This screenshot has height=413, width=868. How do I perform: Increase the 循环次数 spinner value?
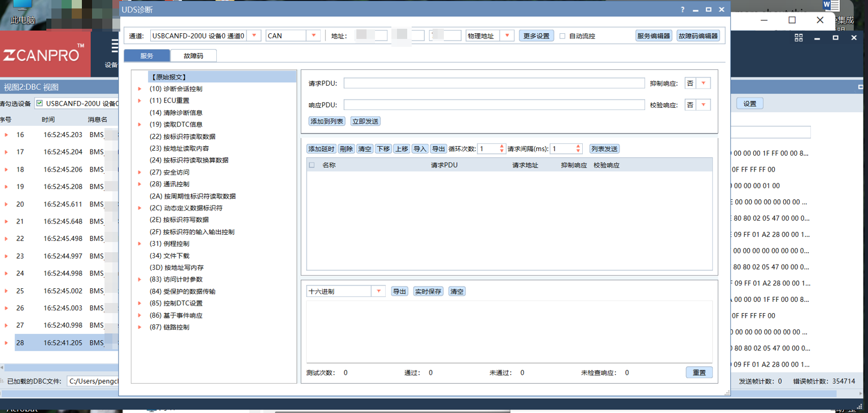click(x=502, y=147)
